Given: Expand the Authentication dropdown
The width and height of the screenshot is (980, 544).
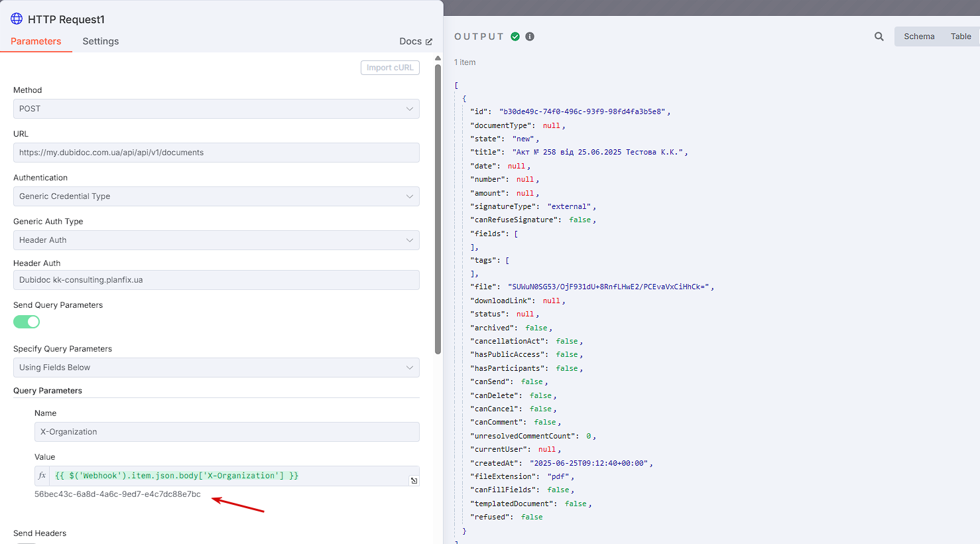Looking at the screenshot, I should click(216, 196).
